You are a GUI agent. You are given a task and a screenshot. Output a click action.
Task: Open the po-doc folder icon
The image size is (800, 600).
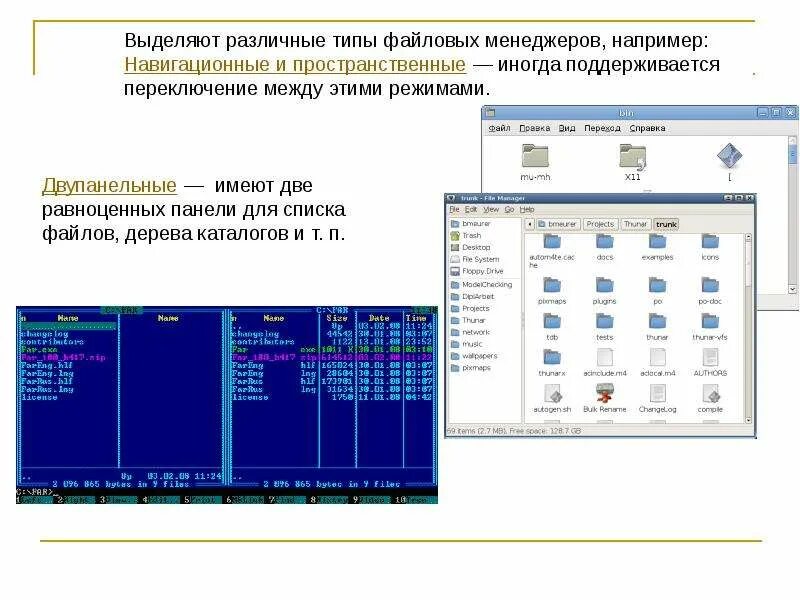[x=710, y=286]
